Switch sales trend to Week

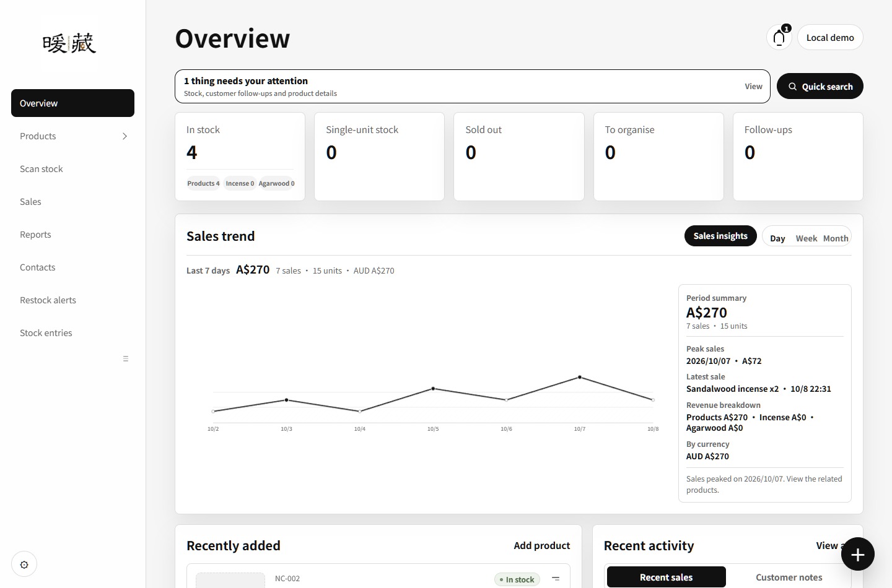tap(807, 238)
